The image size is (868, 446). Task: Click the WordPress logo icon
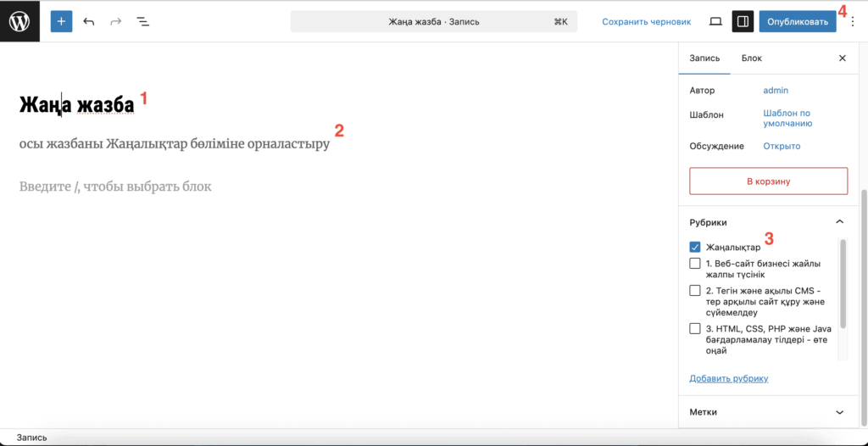click(x=20, y=21)
